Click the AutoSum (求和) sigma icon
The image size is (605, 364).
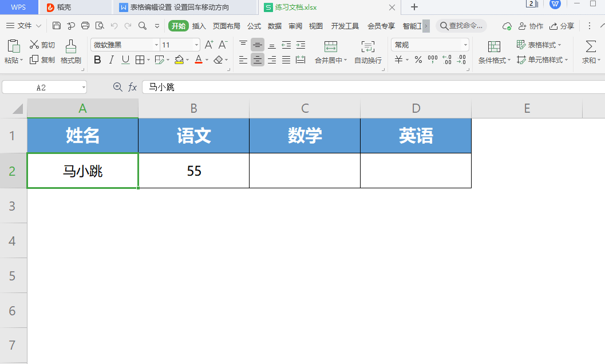pos(591,46)
